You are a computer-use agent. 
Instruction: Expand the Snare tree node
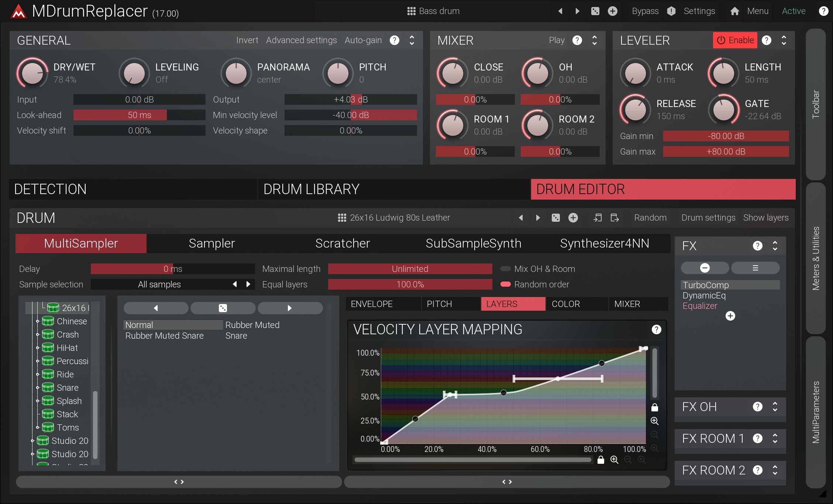point(38,388)
